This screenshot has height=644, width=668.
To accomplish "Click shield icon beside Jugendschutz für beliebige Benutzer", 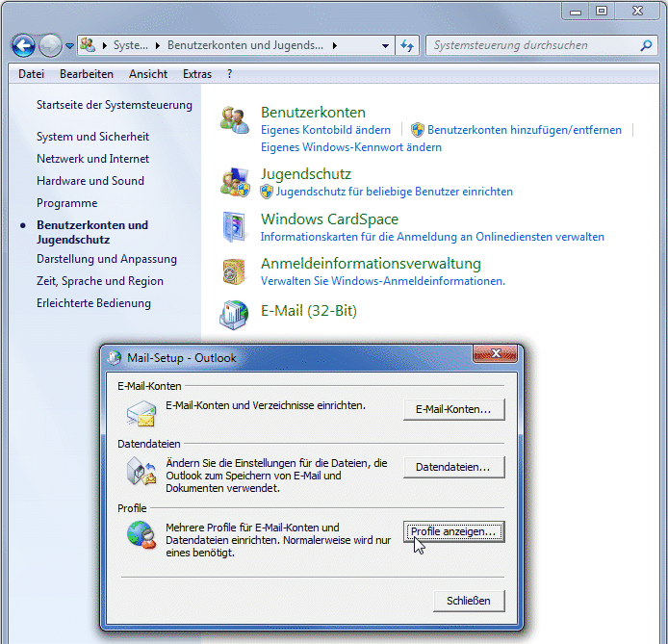I will point(267,192).
